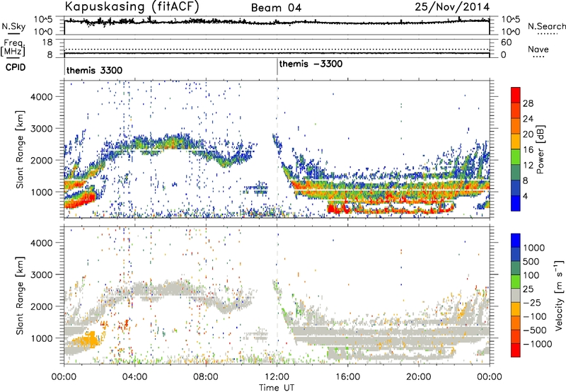The image size is (566, 392).
Task: Click the power panel 'Slant Range [km]' label
Action: [x=21, y=149]
